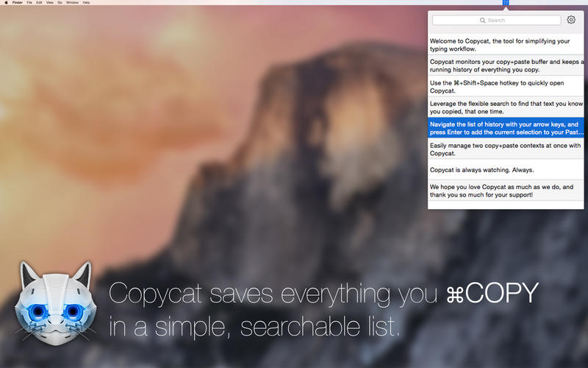Select the 'Welcome to Copycat' history entry
Viewport: 588px width, 368px height.
pos(506,45)
